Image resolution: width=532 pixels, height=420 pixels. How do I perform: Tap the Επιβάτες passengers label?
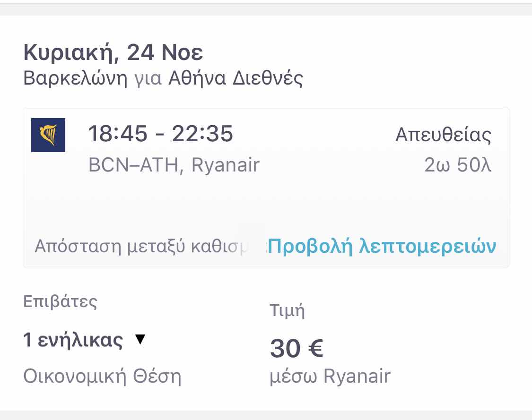(60, 301)
